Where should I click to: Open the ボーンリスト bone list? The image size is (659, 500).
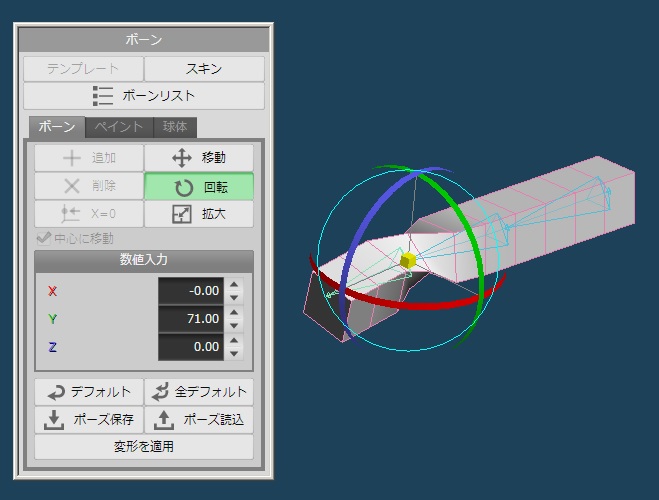pyautogui.click(x=144, y=96)
